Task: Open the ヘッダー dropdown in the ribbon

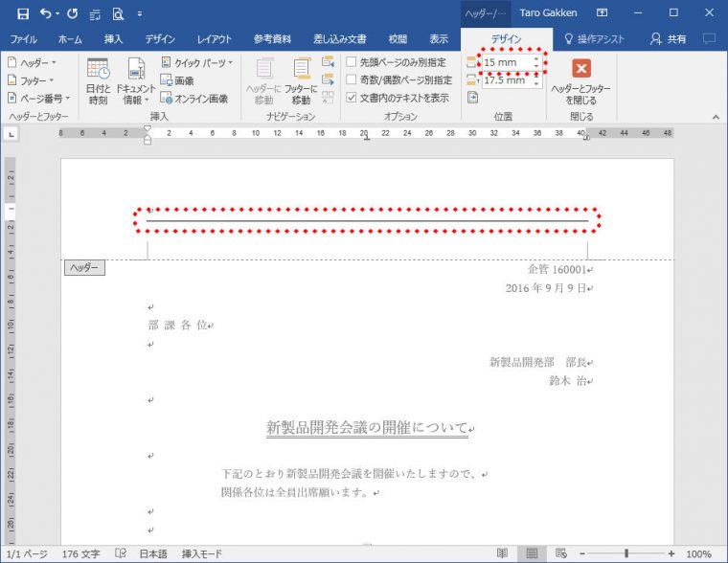Action: (32, 62)
